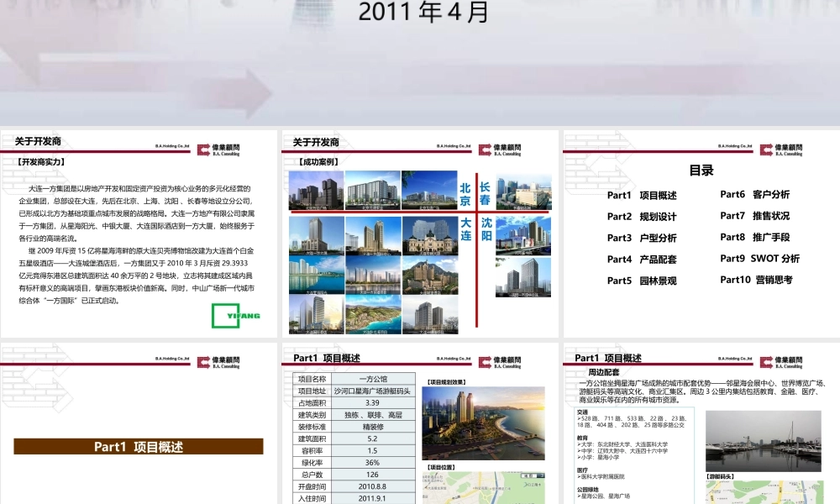
Task: Select Part10 营销思考 entry
Action: [757, 280]
